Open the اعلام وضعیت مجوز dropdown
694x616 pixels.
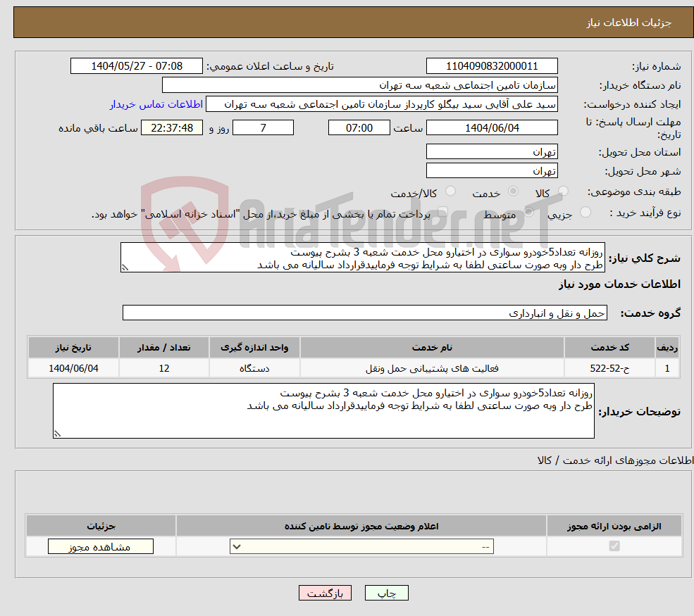(x=361, y=546)
